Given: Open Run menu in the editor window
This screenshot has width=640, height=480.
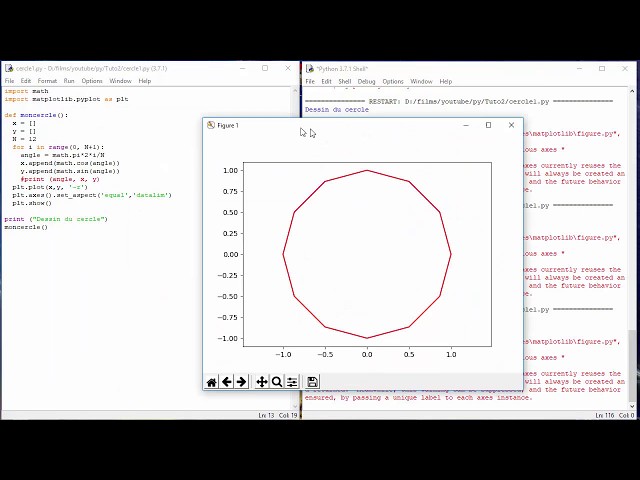Looking at the screenshot, I should pyautogui.click(x=69, y=81).
